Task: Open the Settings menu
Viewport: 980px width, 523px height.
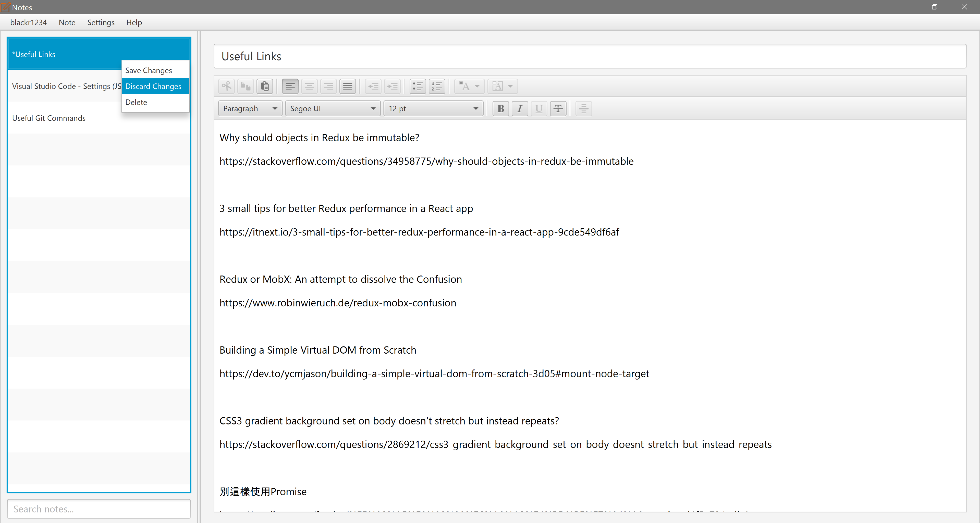Action: (101, 22)
